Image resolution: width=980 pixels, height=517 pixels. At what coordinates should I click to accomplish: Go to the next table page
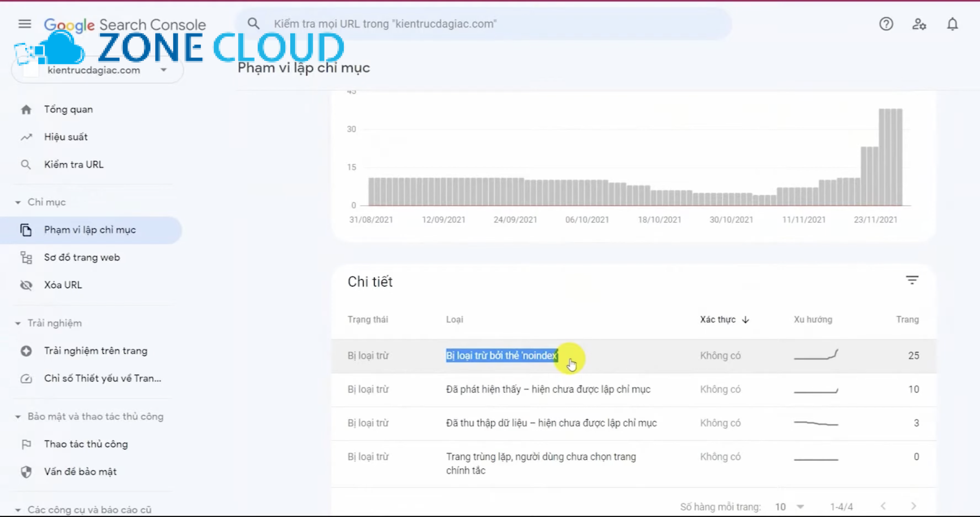(x=914, y=506)
